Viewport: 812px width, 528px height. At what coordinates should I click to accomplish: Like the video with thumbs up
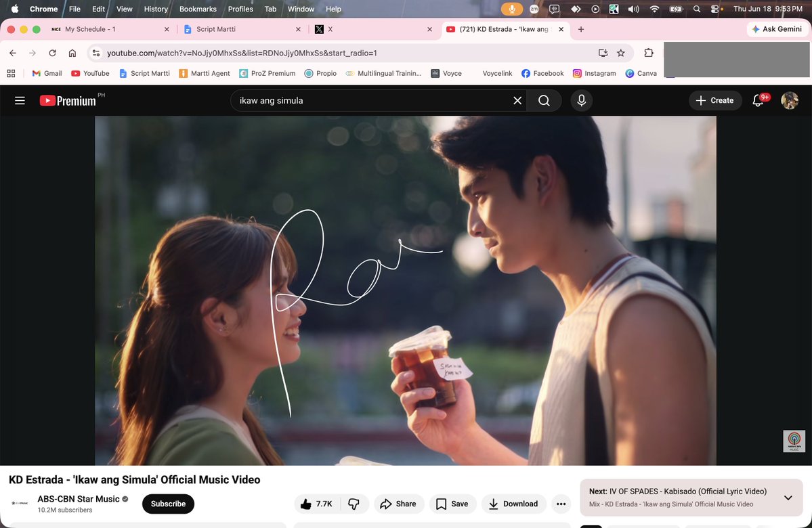pyautogui.click(x=316, y=504)
